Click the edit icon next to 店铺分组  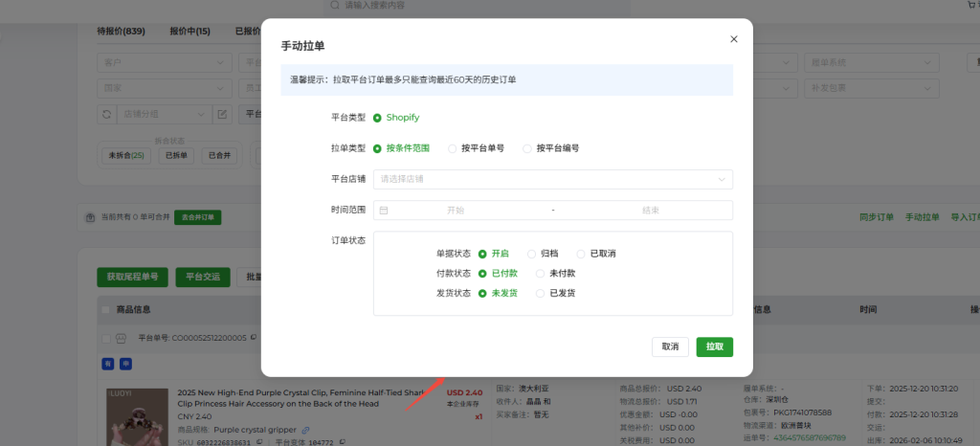pos(222,114)
